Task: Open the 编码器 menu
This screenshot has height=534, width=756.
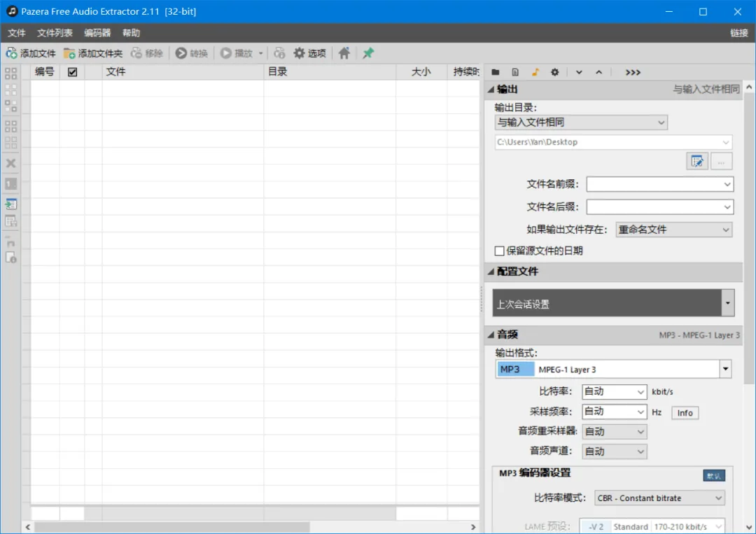Action: (x=97, y=33)
